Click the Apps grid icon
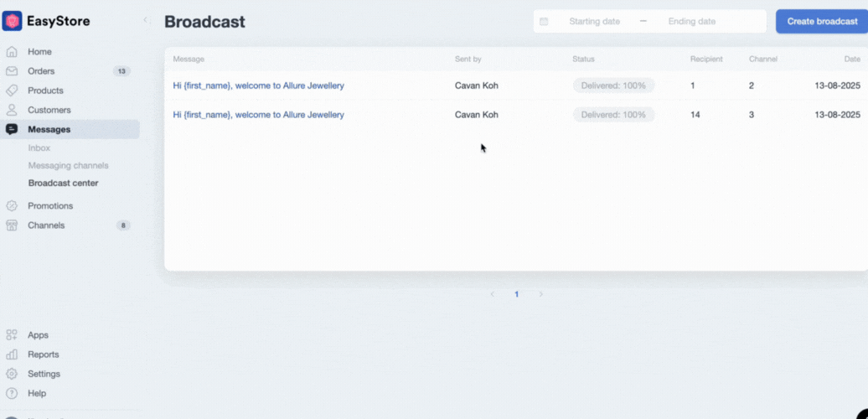The width and height of the screenshot is (868, 419). [x=12, y=335]
